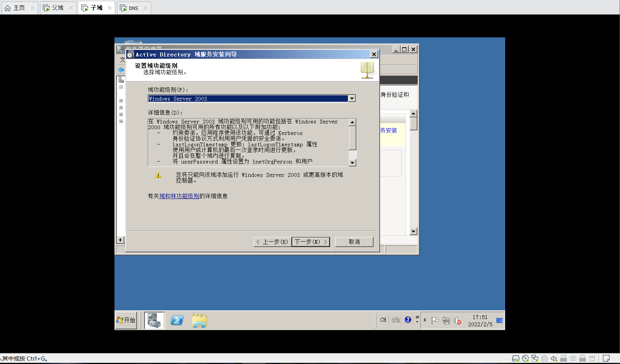Click the Server Manager root node icon
This screenshot has height=364, width=620.
click(x=121, y=80)
